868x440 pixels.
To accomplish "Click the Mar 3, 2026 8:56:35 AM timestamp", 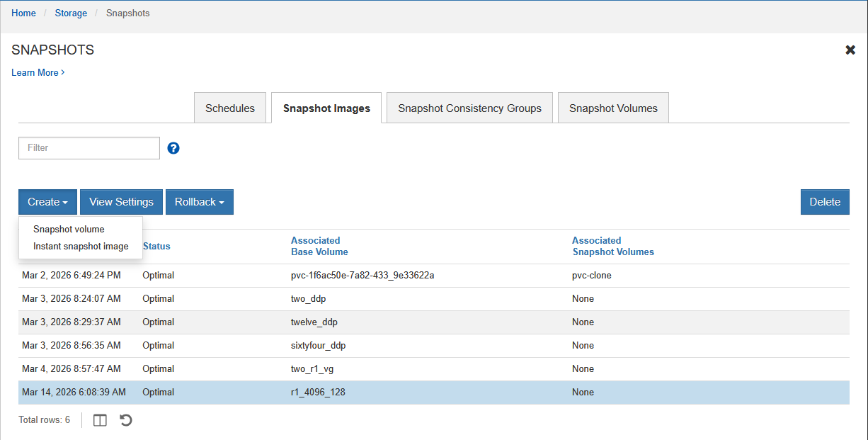I will (72, 345).
